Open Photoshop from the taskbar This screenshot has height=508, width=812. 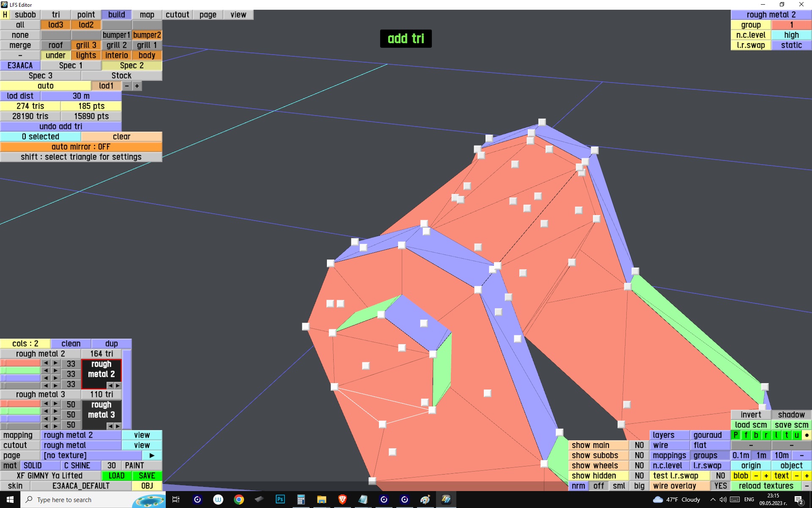(280, 500)
